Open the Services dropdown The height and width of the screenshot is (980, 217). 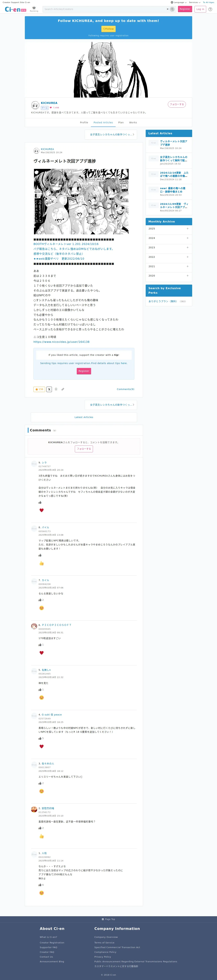[195, 2]
